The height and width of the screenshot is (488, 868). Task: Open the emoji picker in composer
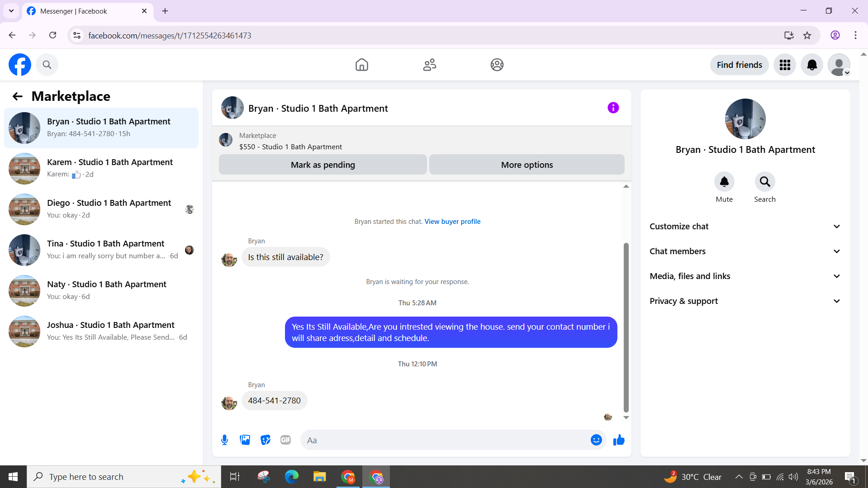tap(596, 440)
